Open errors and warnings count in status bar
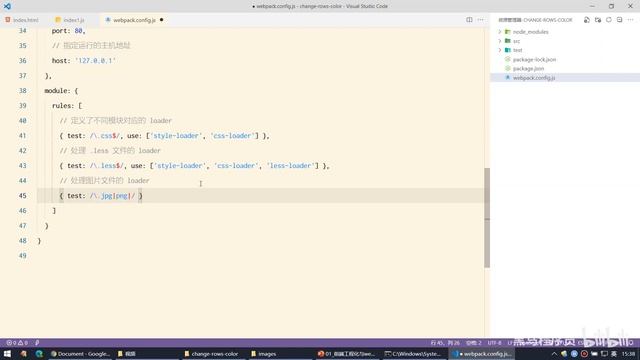 click(x=17, y=343)
